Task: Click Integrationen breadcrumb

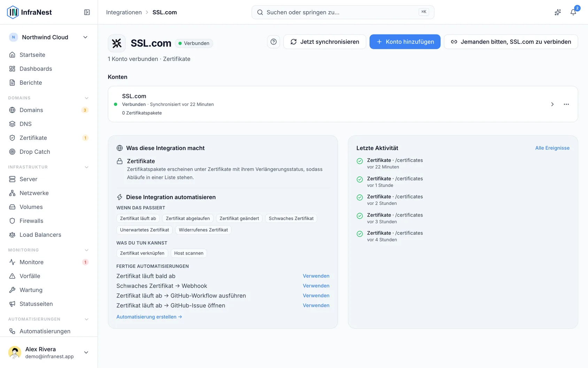Action: 124,12
